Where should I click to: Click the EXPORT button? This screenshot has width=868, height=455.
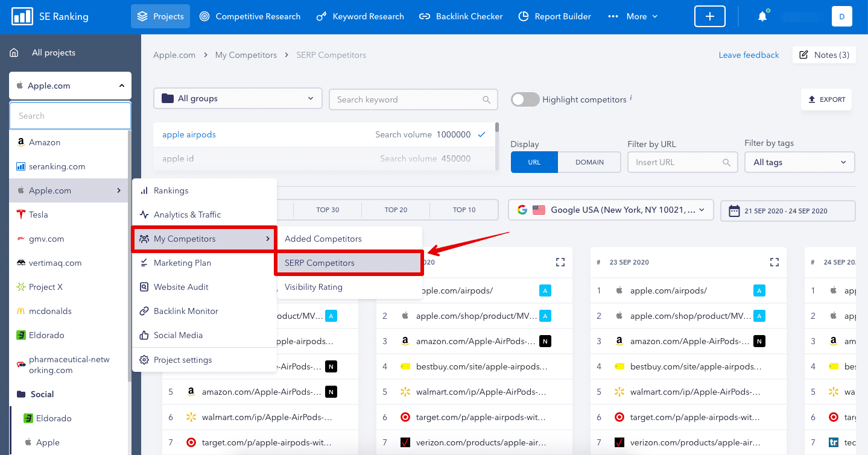(826, 99)
